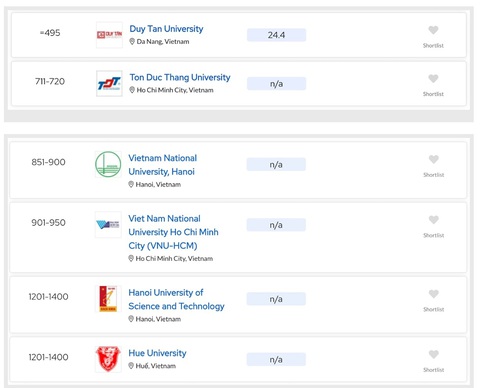Open Duy Tan University link
Screen dimensions: 480x388
[x=166, y=29]
